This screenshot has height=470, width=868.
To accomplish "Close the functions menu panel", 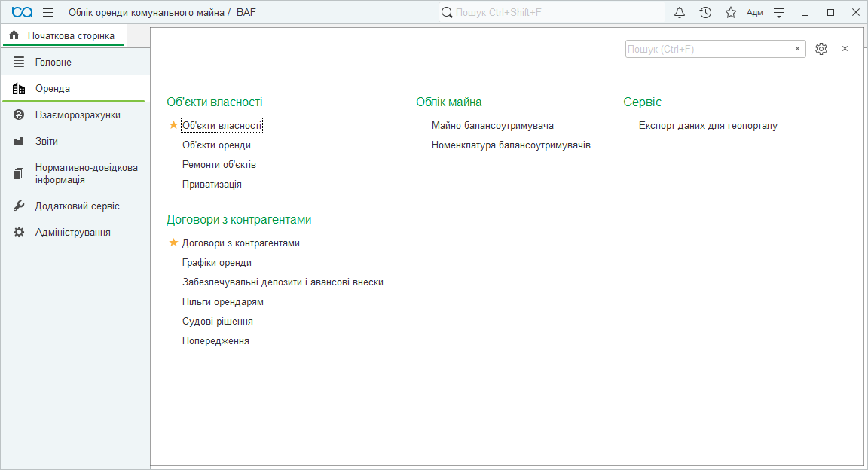I will pos(845,48).
